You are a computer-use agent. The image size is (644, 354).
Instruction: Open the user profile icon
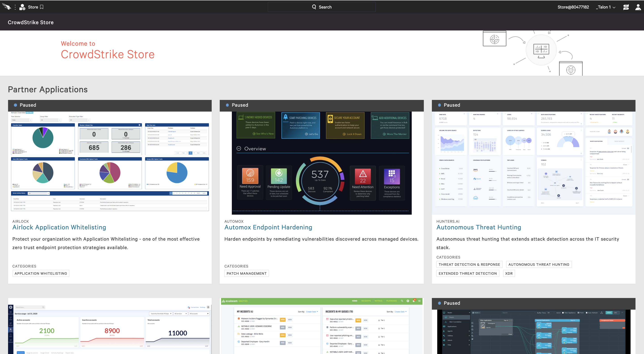click(x=638, y=7)
